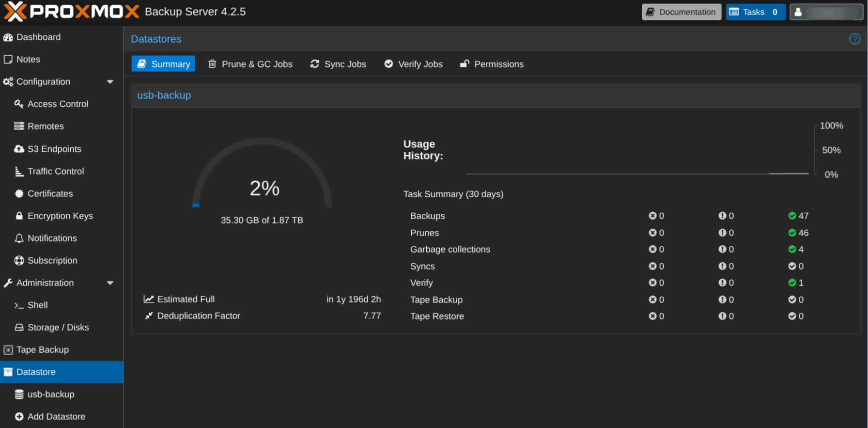Click Garbage collections successful count 4
Screen dimensions: 868x428
796,249
